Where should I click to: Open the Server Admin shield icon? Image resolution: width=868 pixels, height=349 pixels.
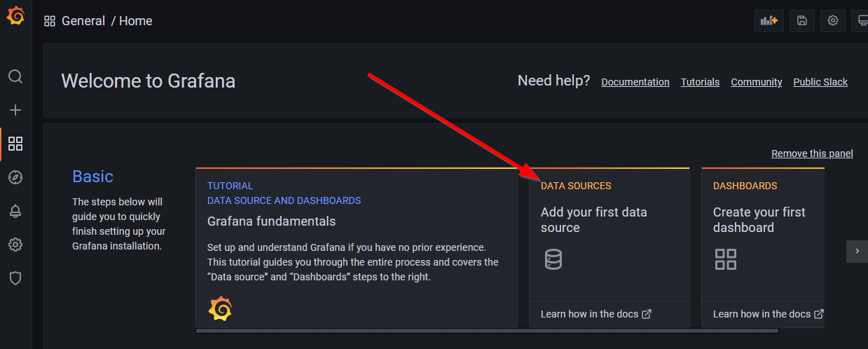(x=15, y=278)
